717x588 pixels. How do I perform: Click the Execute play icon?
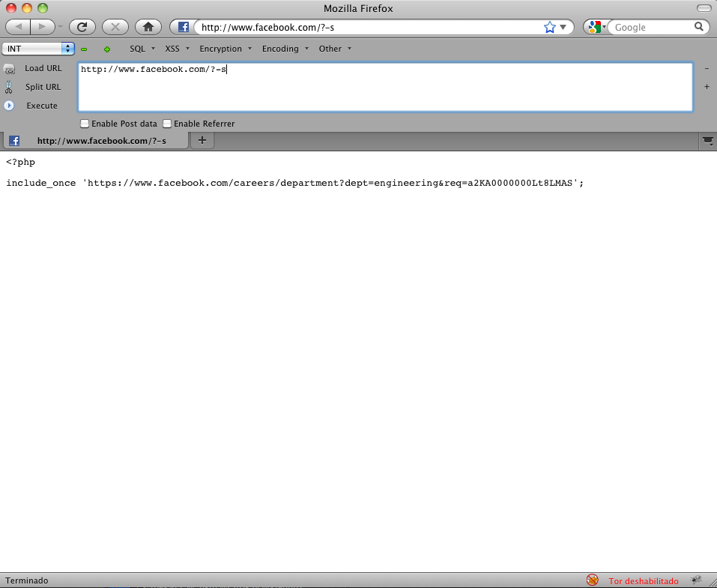pos(9,106)
